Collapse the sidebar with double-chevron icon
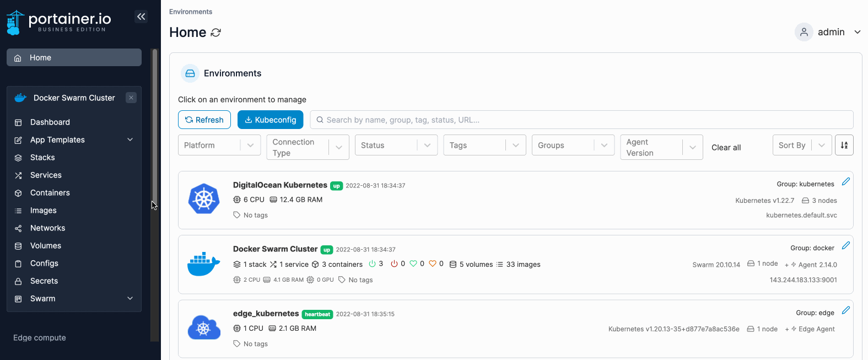 coord(141,17)
